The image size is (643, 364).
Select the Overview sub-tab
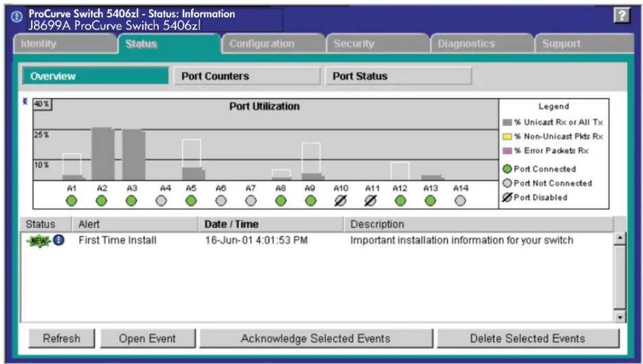pyautogui.click(x=95, y=77)
